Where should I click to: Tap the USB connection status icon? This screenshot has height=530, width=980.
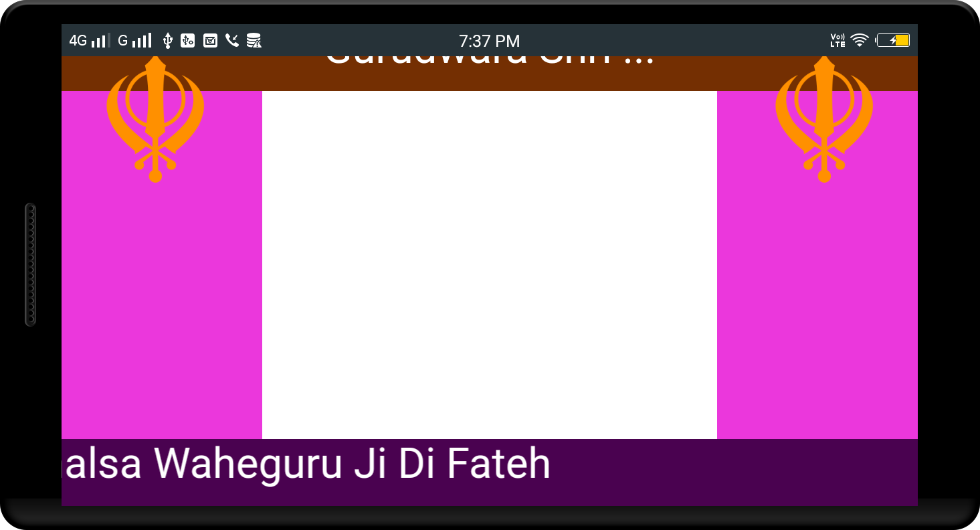pos(167,41)
